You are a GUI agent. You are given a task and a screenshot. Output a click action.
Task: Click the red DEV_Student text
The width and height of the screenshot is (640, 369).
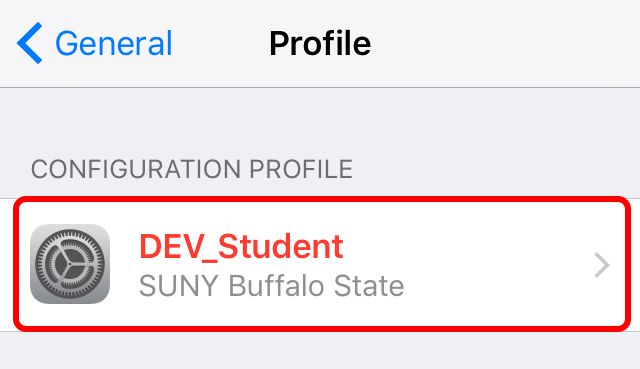click(241, 247)
